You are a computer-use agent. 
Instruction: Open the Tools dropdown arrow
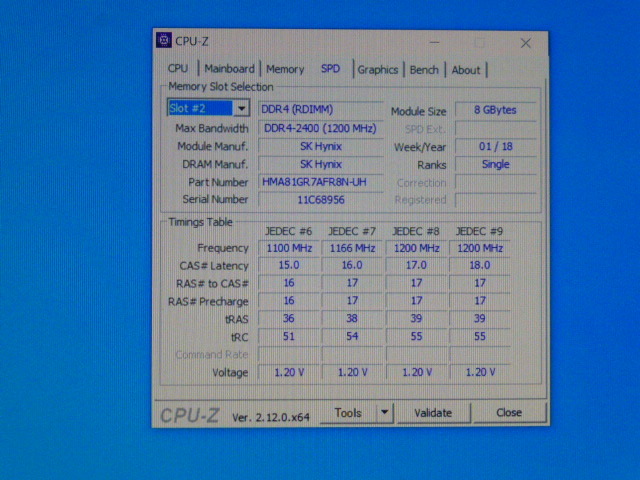pyautogui.click(x=384, y=413)
